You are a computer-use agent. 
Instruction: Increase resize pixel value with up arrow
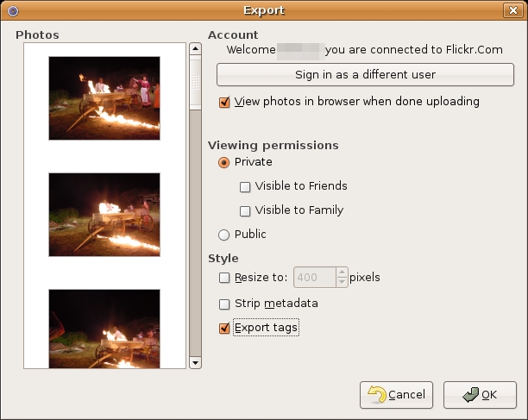pos(343,273)
